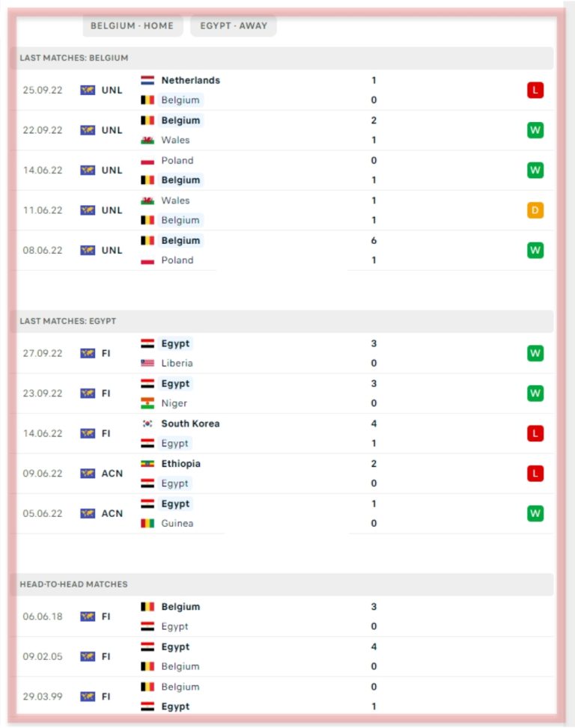Click the L badge for South Korea match
This screenshot has height=728, width=575.
click(535, 433)
